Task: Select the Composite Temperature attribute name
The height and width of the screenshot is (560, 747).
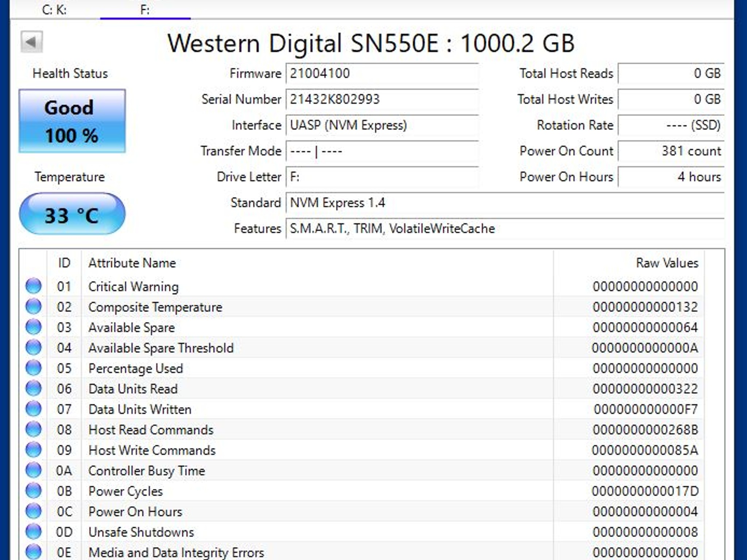Action: coord(155,307)
